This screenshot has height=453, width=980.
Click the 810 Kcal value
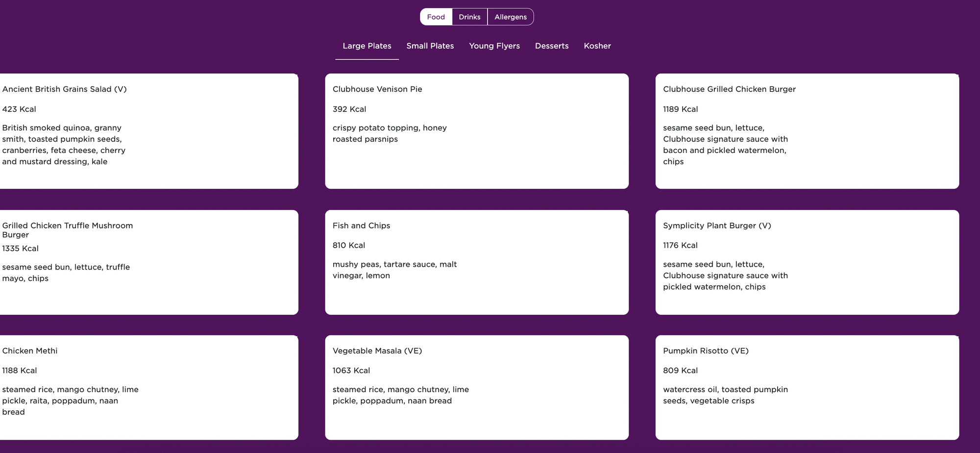click(349, 245)
